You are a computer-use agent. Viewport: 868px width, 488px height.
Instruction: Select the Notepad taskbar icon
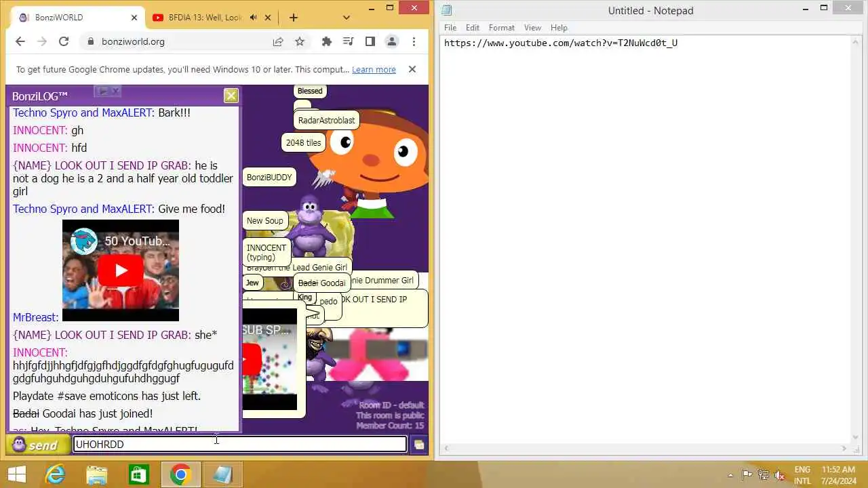pos(222,474)
